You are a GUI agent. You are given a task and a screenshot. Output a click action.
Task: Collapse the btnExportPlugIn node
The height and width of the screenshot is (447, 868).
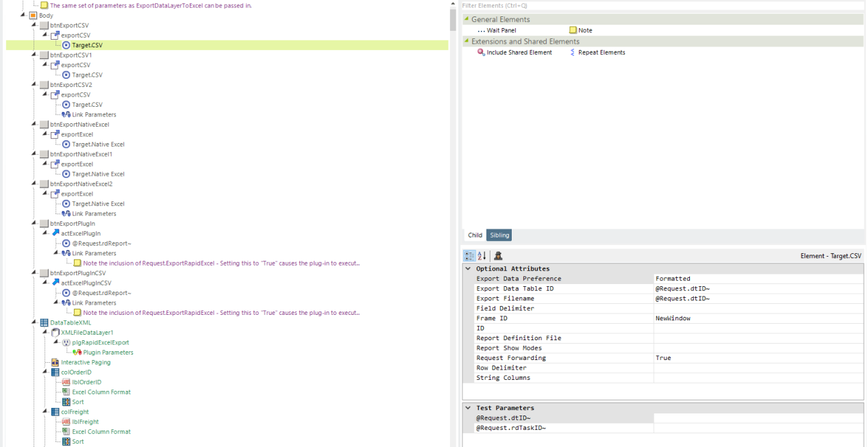point(35,223)
